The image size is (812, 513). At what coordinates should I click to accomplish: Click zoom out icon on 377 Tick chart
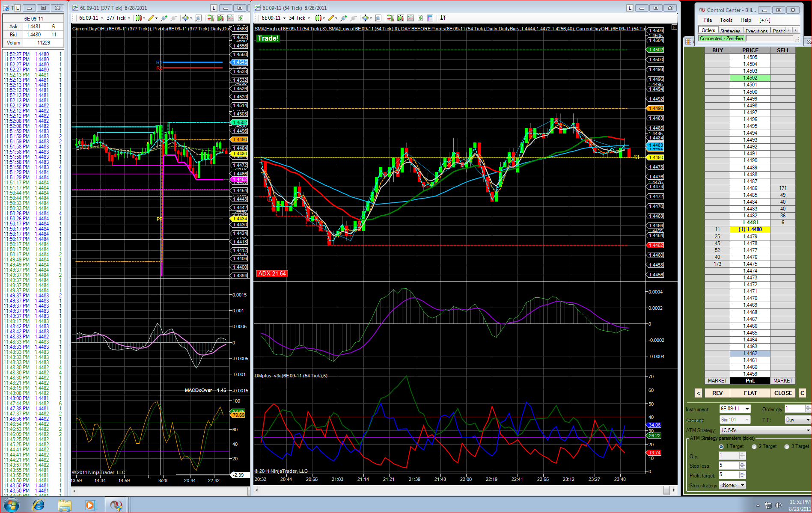(x=173, y=18)
